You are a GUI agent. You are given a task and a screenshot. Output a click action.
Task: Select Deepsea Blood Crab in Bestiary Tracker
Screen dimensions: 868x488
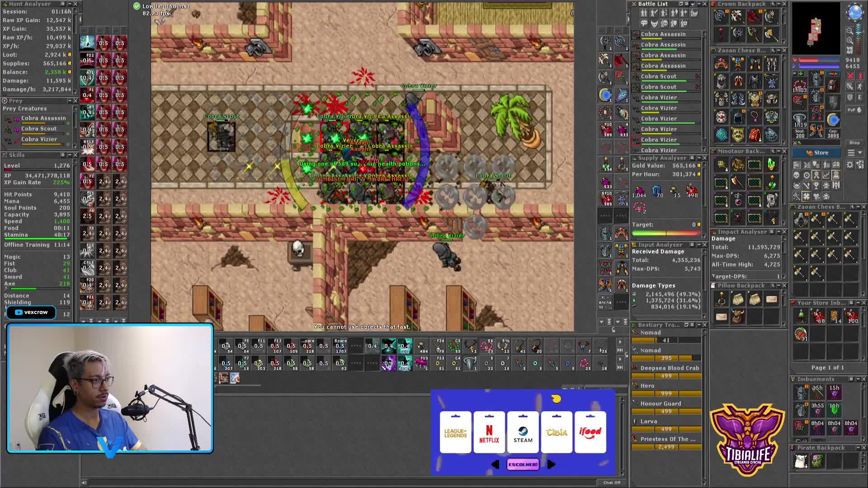pos(666,371)
